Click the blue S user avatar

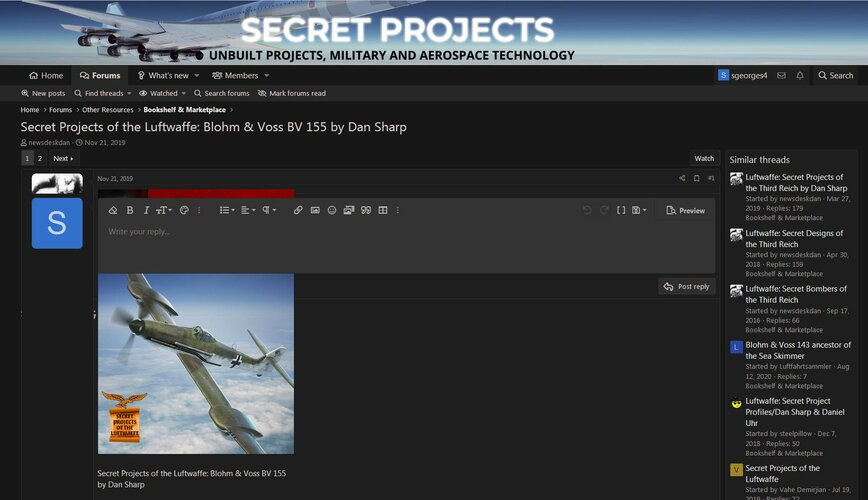pos(57,223)
